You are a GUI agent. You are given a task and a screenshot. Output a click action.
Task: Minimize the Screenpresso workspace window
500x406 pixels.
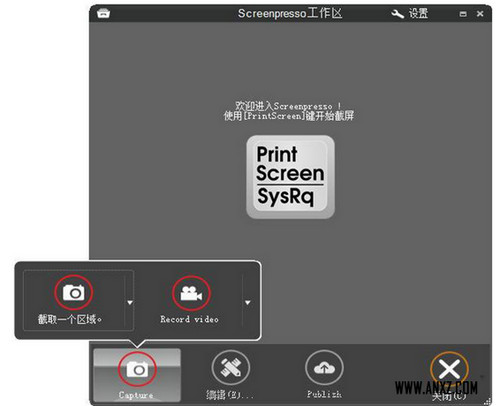pyautogui.click(x=463, y=14)
